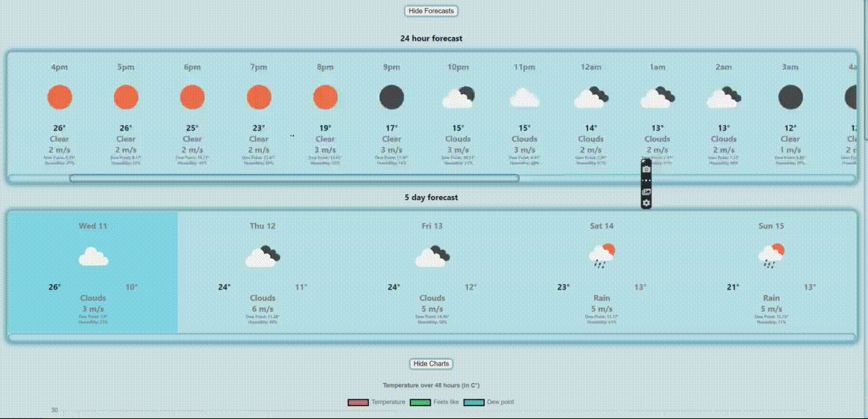Click the Thu 12 clouds icon
Screen dimensions: 868x419
coord(263,256)
